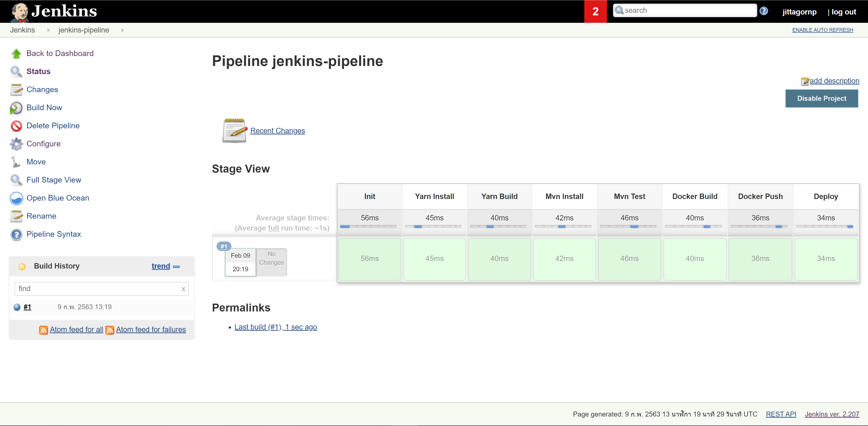Screen dimensions: 868x426
Task: Click the green Back to Dashboard arrow icon
Action: (x=16, y=54)
